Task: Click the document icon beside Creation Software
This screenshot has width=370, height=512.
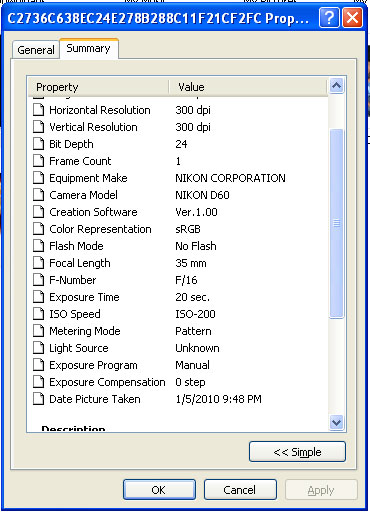Action: coord(39,212)
